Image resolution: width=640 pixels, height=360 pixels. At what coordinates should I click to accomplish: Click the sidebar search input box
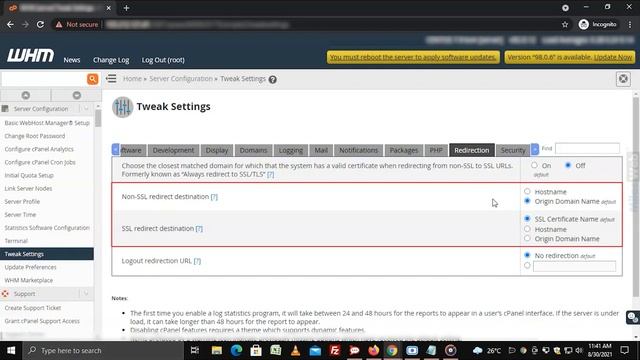[44, 79]
